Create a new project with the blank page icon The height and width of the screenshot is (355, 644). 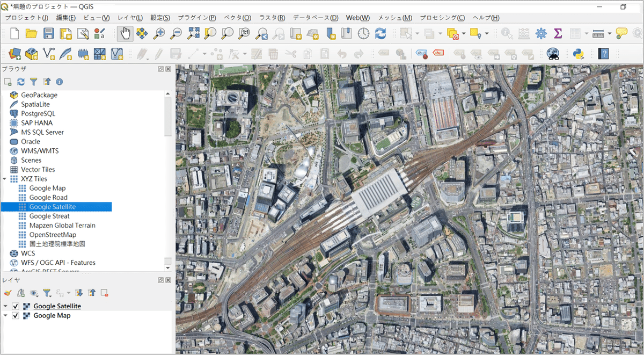point(14,34)
